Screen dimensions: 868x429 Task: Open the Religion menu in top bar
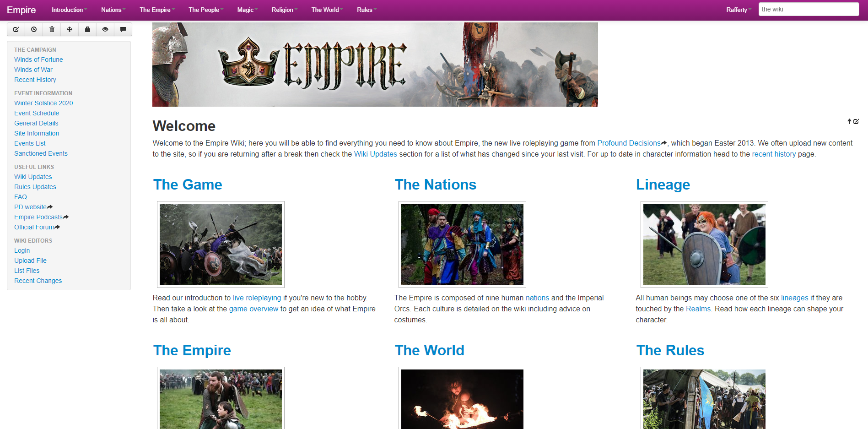(284, 10)
